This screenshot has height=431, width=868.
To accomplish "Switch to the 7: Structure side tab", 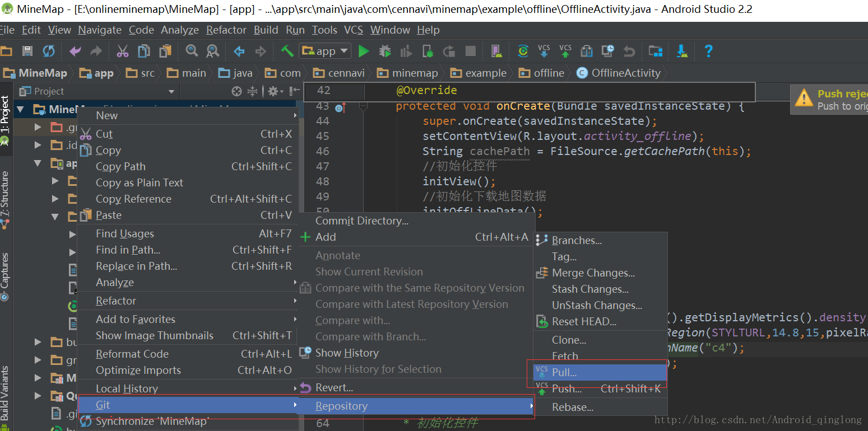I will pyautogui.click(x=5, y=199).
